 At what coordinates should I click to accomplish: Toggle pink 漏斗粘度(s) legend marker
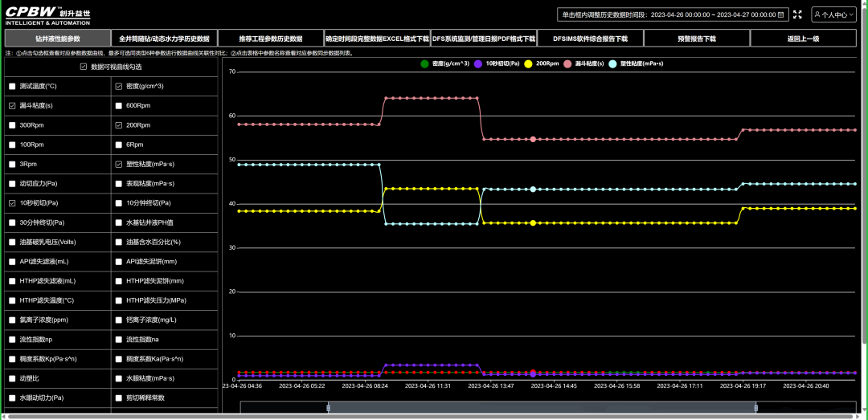tap(567, 63)
